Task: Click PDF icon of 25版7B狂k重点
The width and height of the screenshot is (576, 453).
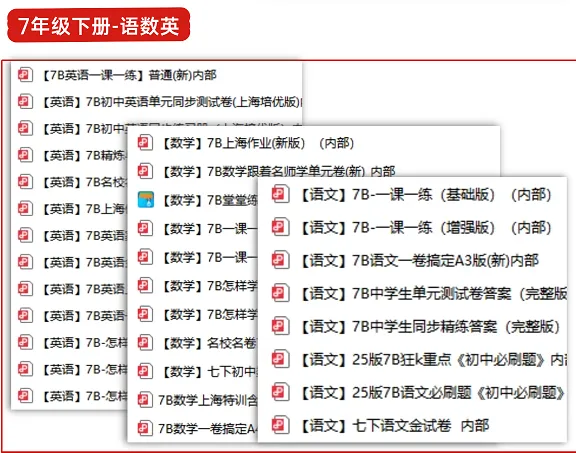Action: 281,359
